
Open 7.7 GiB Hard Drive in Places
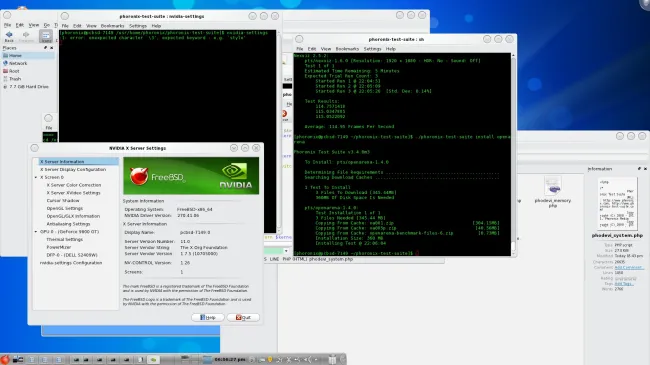26,87
